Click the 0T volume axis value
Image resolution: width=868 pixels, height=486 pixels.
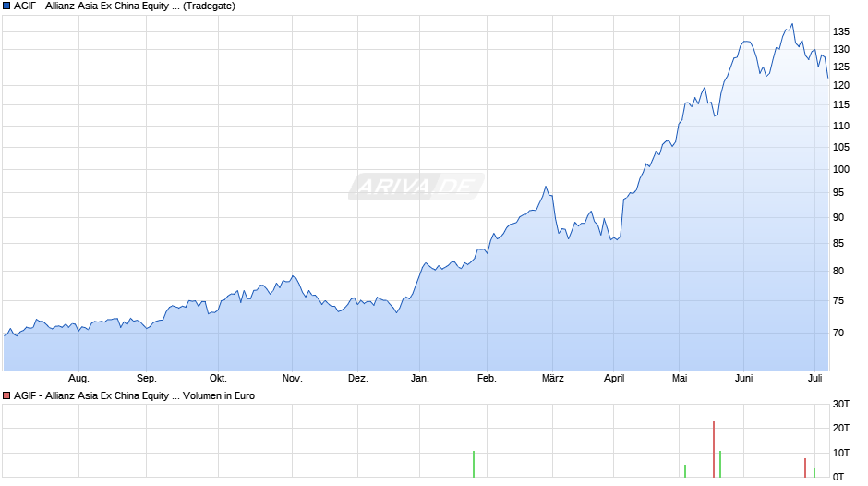[838, 477]
